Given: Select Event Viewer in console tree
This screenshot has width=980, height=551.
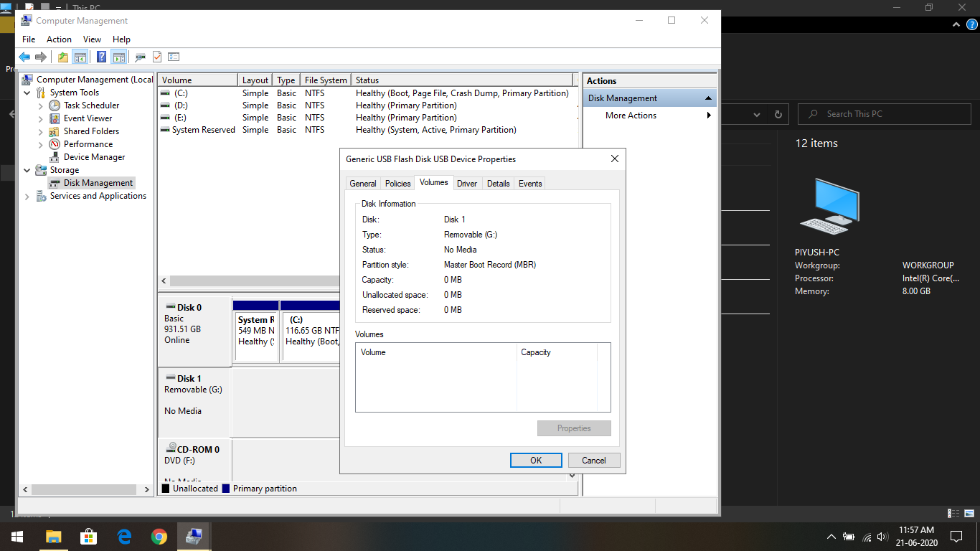Looking at the screenshot, I should click(88, 118).
